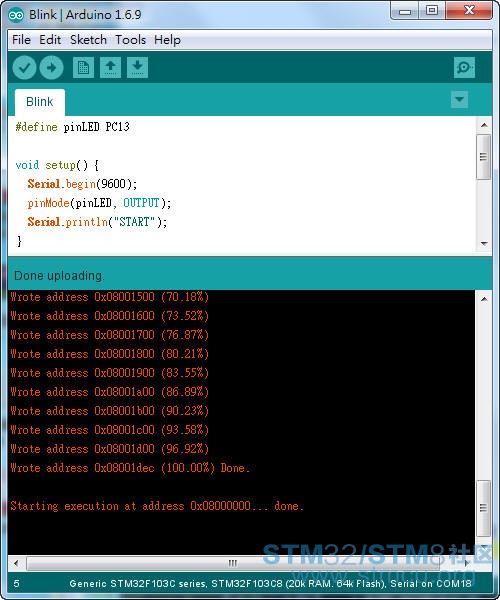
Task: Close the Arduino IDE window
Action: tap(469, 11)
